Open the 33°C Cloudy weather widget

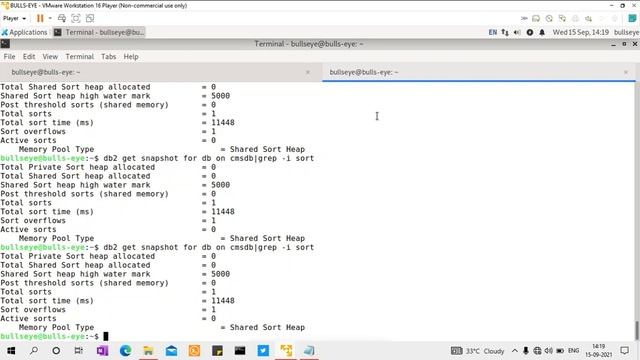(478, 351)
